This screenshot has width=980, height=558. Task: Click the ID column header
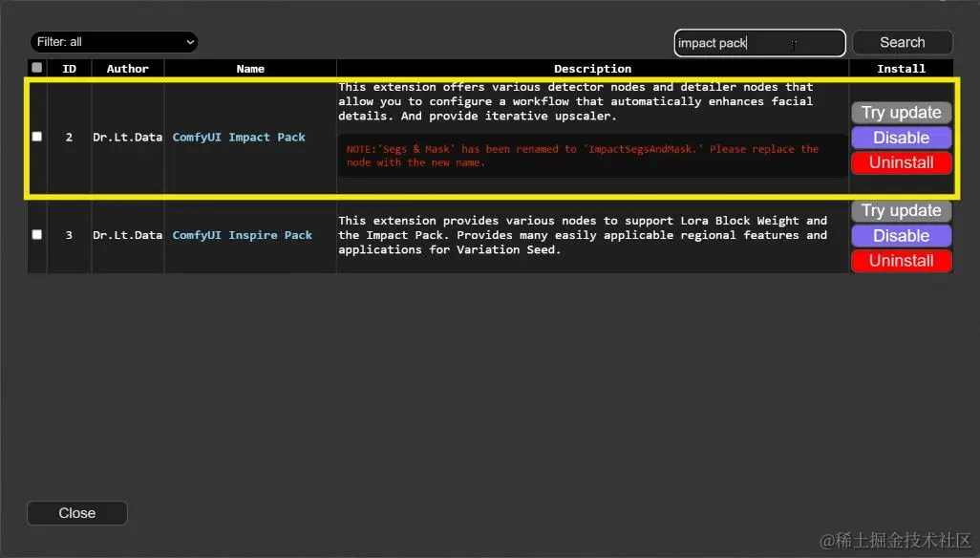(x=70, y=69)
